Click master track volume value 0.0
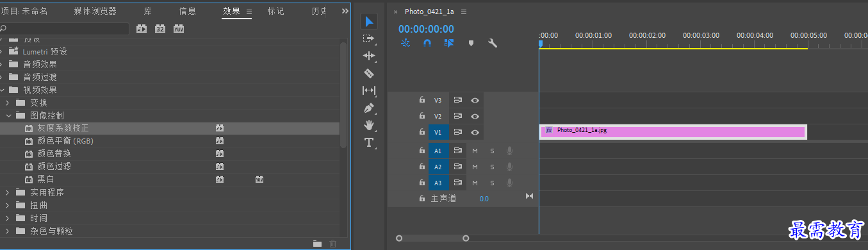 484,199
